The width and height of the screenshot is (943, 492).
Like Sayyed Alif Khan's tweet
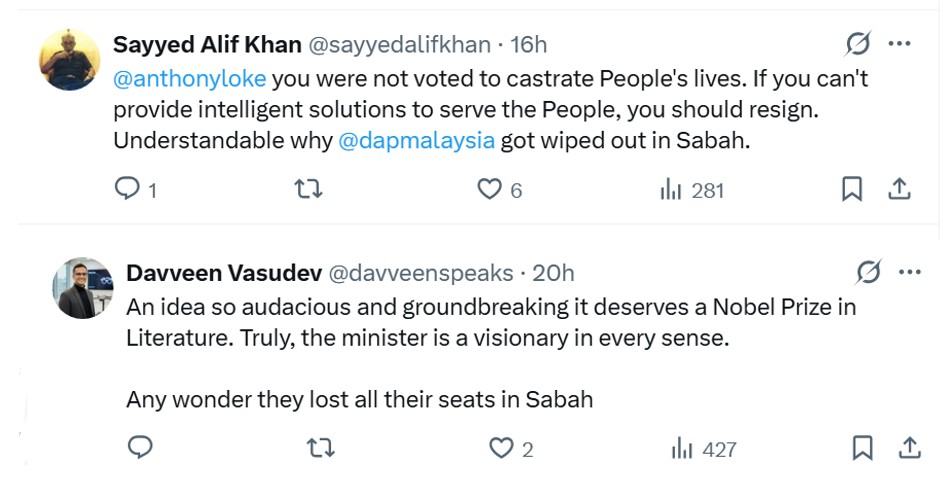coord(488,189)
